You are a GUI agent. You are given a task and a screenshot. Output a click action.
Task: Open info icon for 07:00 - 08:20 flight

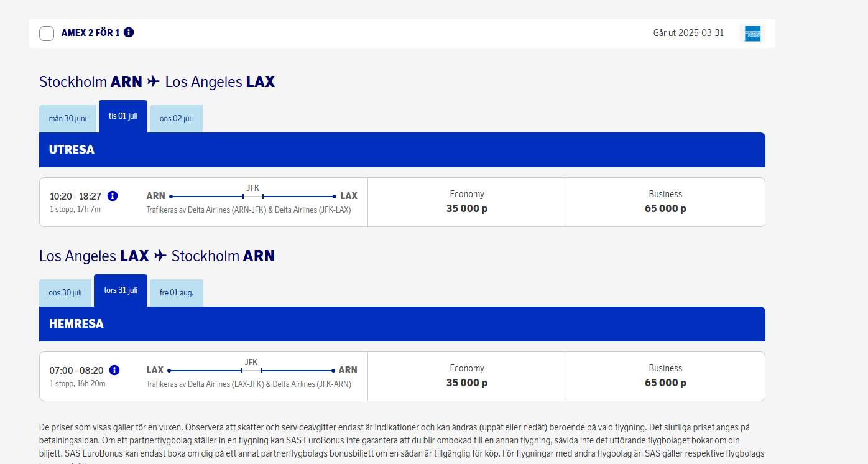coord(114,370)
